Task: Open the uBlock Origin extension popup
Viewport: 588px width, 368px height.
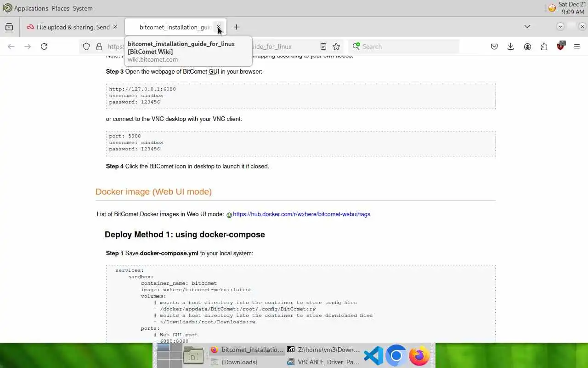Action: click(560, 46)
